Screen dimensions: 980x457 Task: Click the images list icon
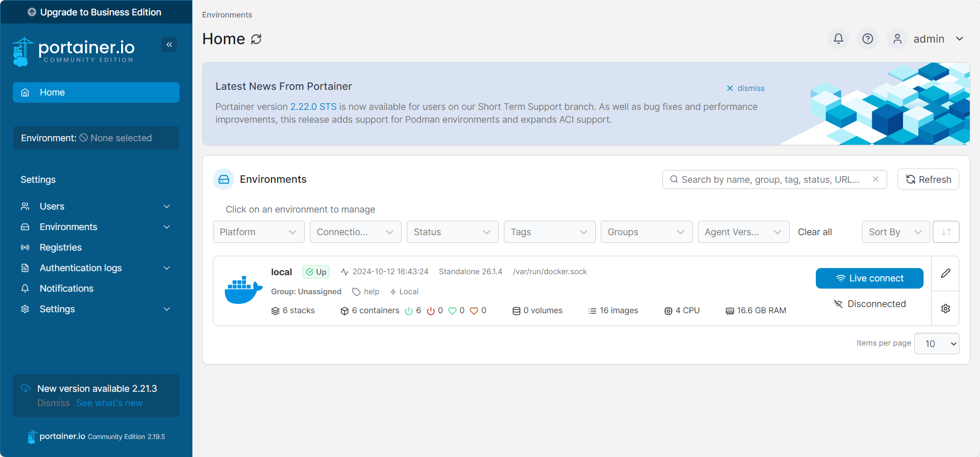[x=593, y=311]
